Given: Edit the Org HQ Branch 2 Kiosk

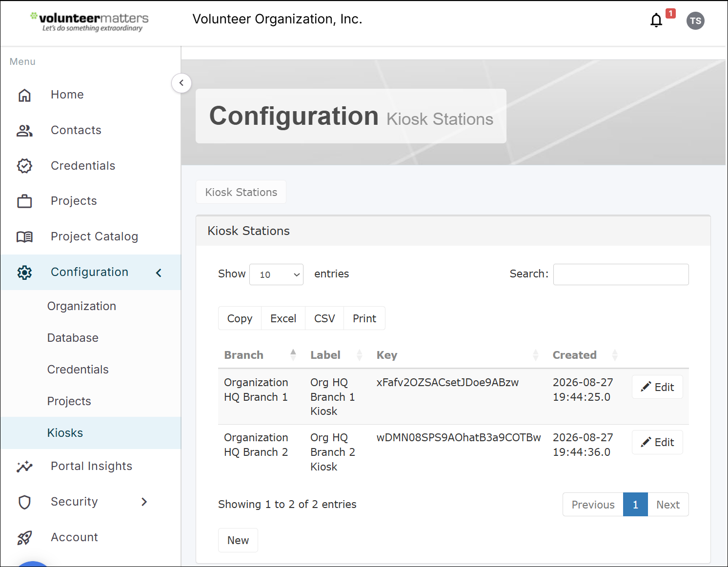Looking at the screenshot, I should (x=657, y=442).
